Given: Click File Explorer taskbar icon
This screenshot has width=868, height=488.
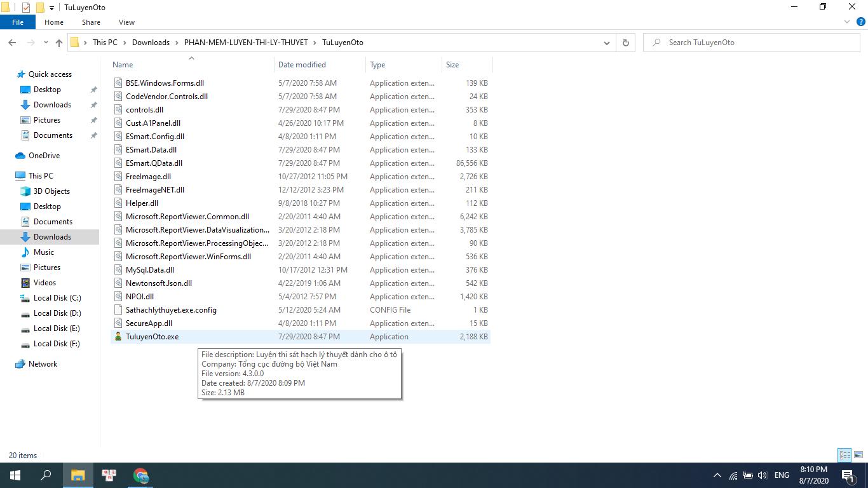Looking at the screenshot, I should tap(78, 475).
